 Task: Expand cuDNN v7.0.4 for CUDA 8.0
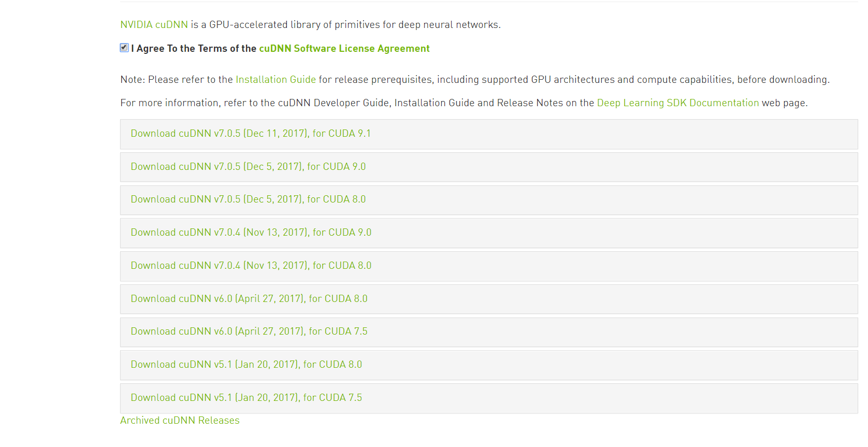coord(251,266)
